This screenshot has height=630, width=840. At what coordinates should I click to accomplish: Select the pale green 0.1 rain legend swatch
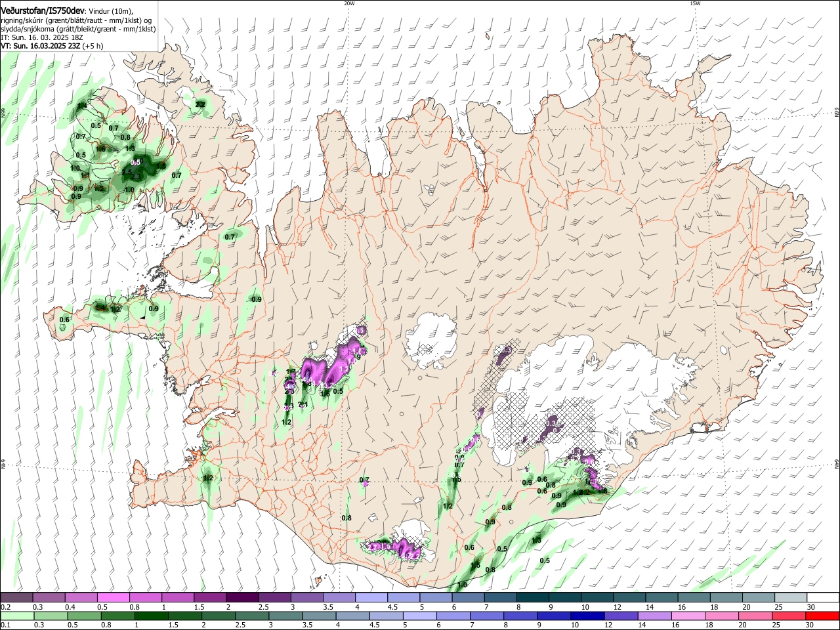pos(17,616)
